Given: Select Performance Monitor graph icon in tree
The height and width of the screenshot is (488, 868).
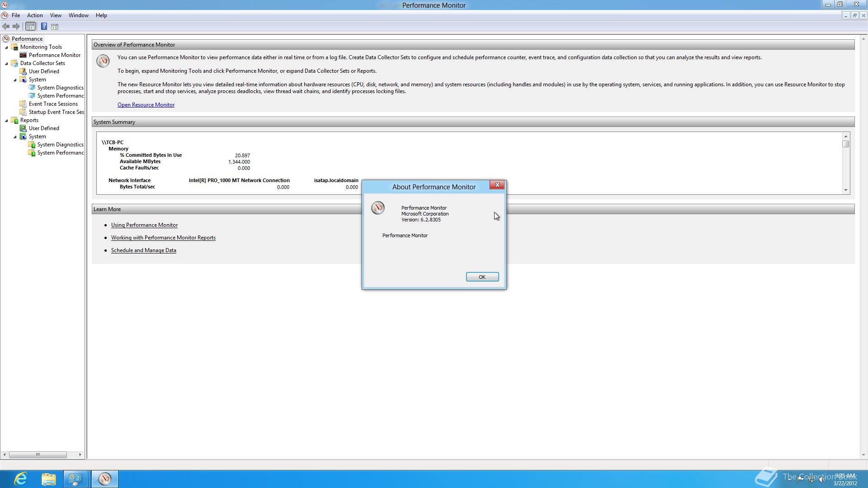Looking at the screenshot, I should click(x=23, y=55).
